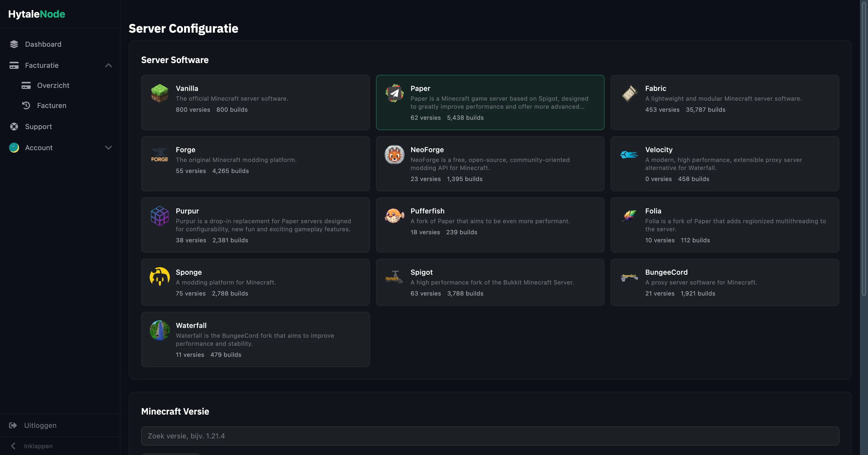Click the Velocity logo icon
The image size is (868, 455).
click(x=629, y=155)
